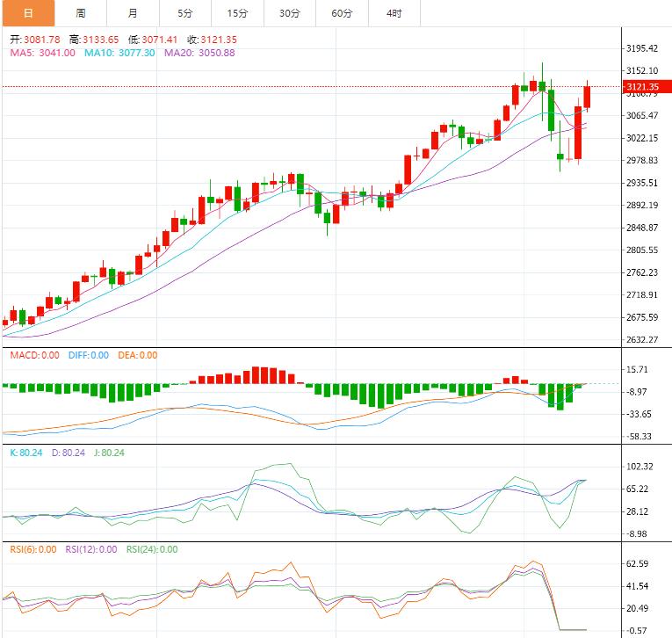Open the 5分 timeframe tab
The height and width of the screenshot is (638, 672).
184,13
